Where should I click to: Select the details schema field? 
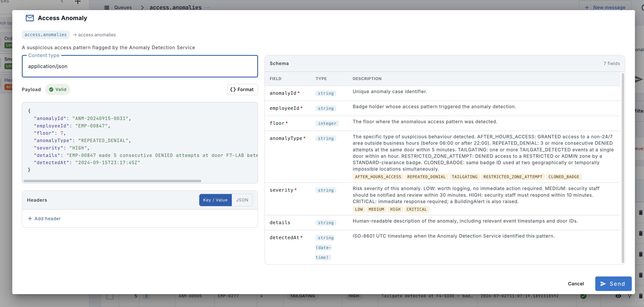click(x=442, y=223)
